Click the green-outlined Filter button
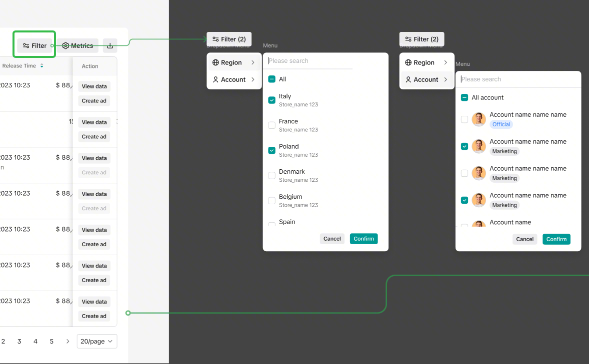589x364 pixels. [35, 45]
